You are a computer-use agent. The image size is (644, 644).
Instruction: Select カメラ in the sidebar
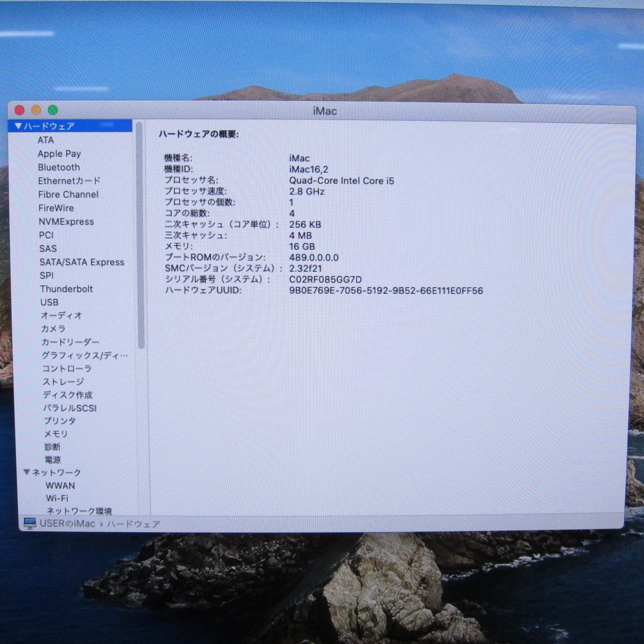point(53,329)
